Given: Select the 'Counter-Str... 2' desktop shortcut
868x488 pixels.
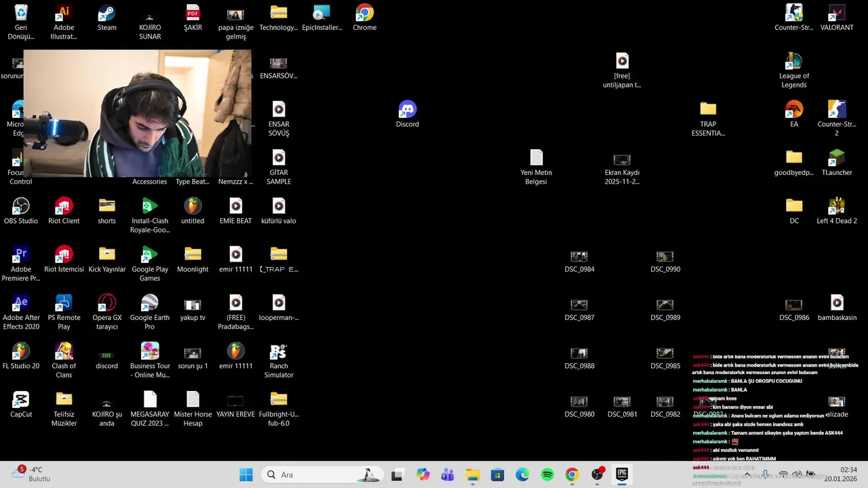Looking at the screenshot, I should click(837, 119).
